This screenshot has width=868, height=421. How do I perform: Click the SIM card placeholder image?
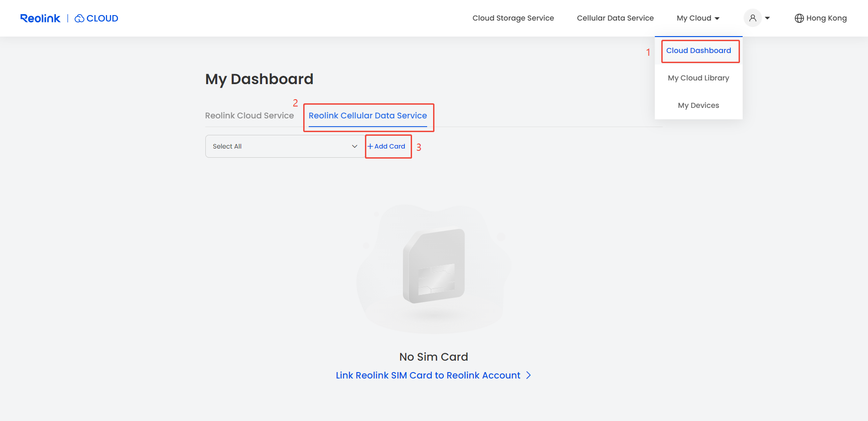434,268
